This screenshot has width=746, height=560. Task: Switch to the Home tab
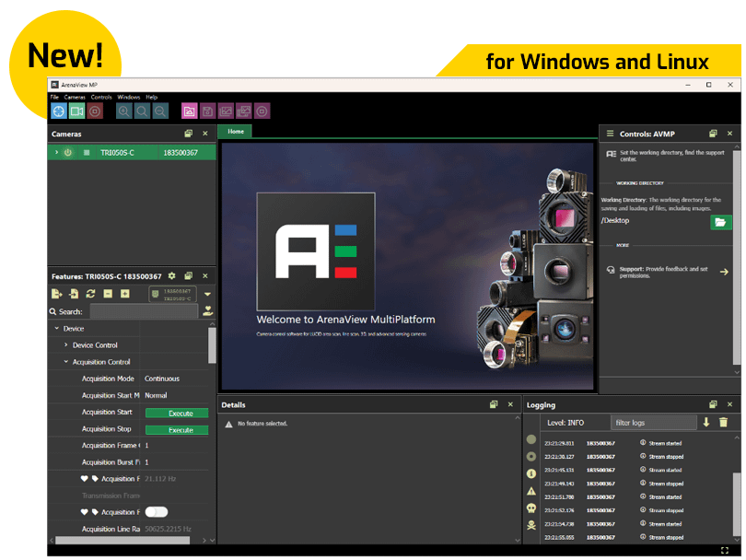coord(235,131)
